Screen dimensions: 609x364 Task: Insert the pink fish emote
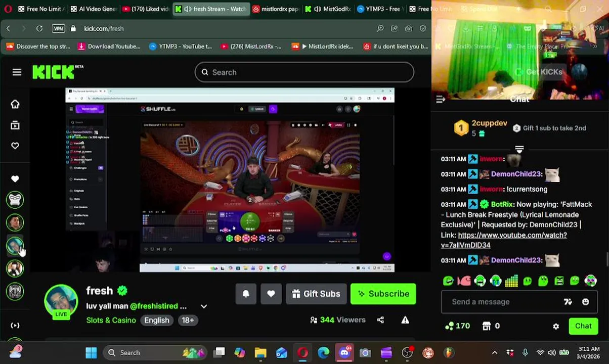click(464, 281)
